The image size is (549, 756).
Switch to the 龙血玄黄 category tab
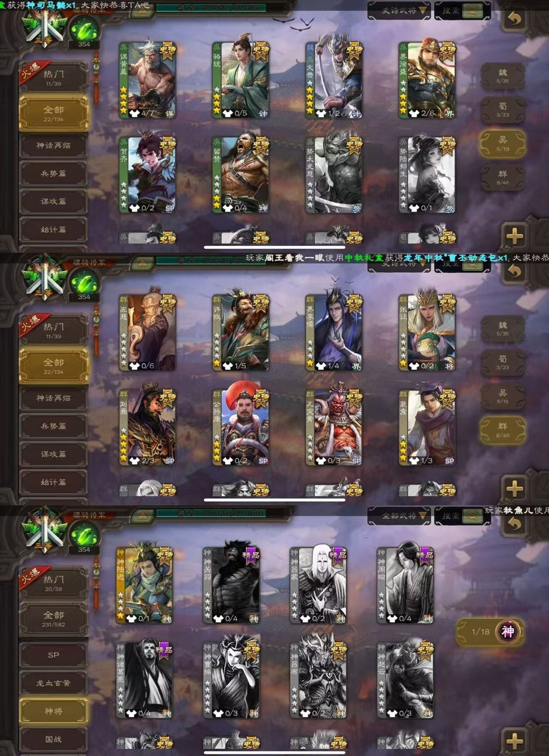53,683
